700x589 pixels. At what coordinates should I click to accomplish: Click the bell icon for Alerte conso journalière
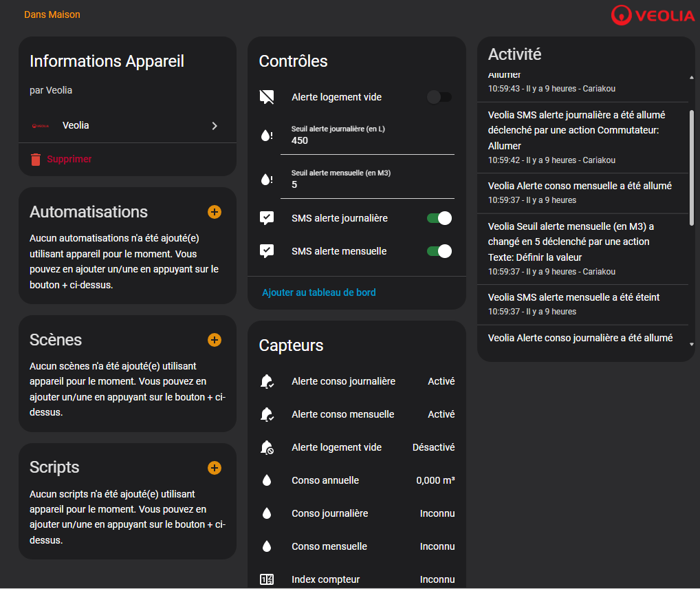pos(267,381)
